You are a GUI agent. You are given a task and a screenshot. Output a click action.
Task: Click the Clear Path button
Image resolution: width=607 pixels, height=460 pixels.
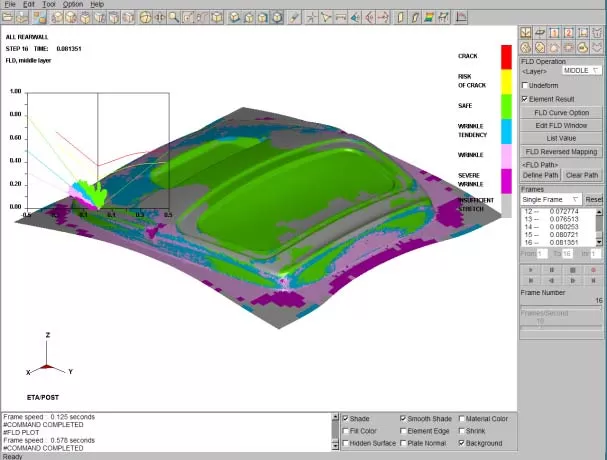pyautogui.click(x=582, y=175)
